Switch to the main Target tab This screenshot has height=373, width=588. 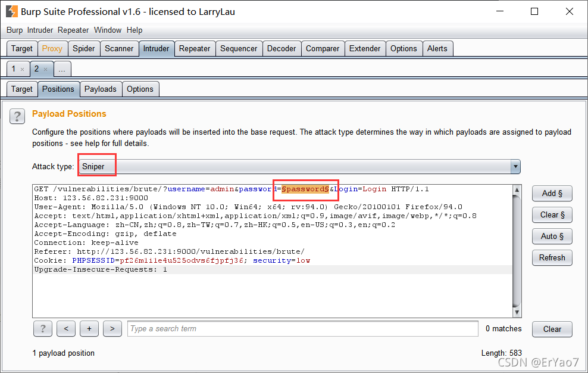[x=22, y=48]
